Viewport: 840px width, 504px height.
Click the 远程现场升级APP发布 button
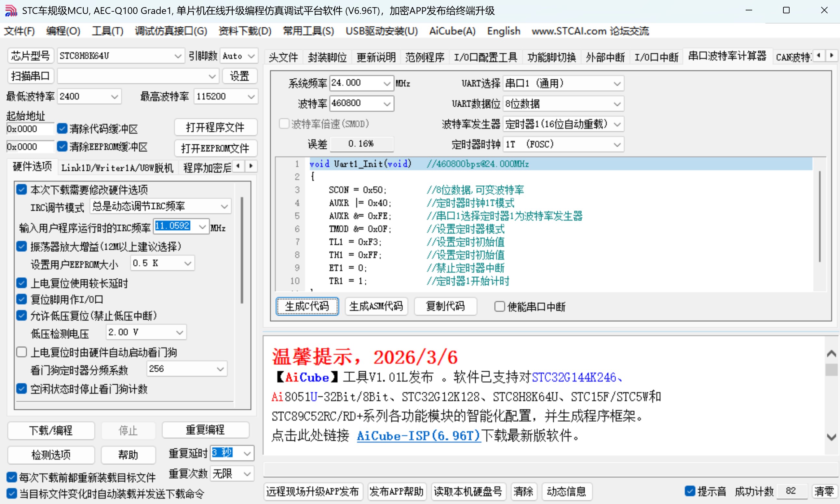click(x=313, y=491)
